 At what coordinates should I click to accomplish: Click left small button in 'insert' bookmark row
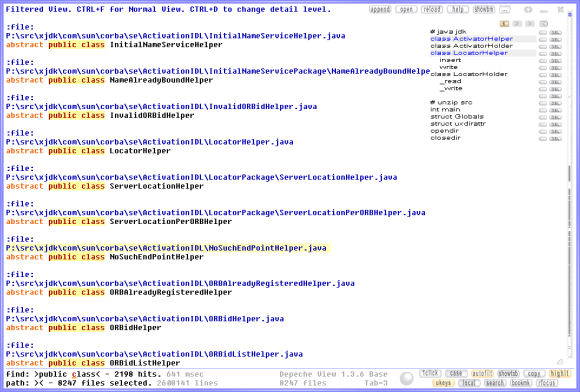(543, 61)
